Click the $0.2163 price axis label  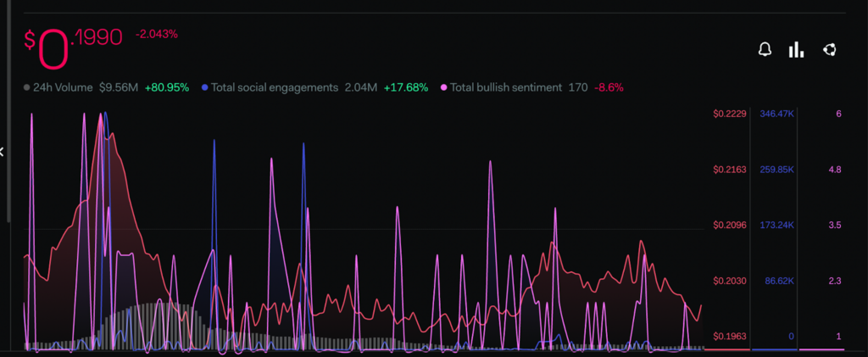click(730, 170)
